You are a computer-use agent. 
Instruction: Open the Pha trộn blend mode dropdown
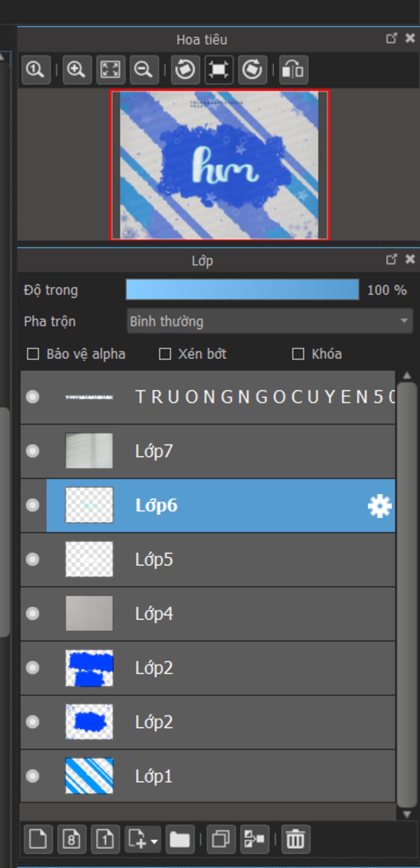pos(269,321)
